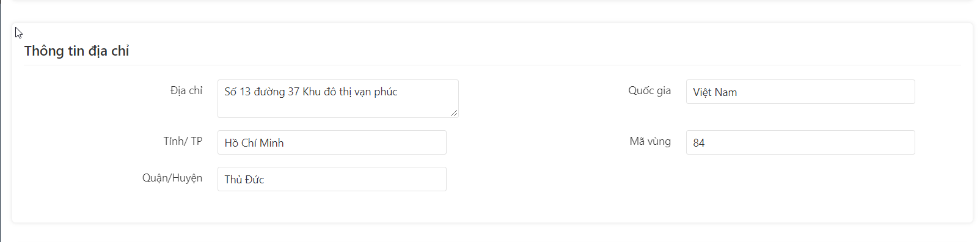Click the Mã vùng label
The image size is (980, 242).
click(x=650, y=141)
